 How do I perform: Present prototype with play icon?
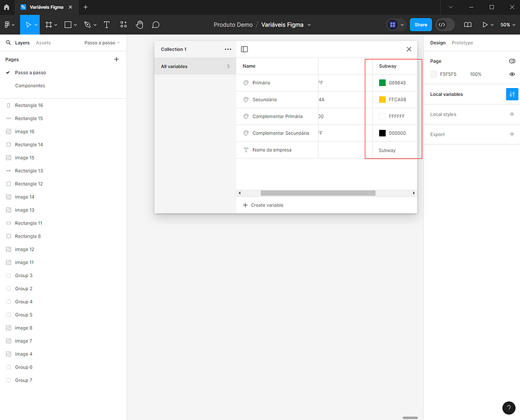(x=485, y=25)
